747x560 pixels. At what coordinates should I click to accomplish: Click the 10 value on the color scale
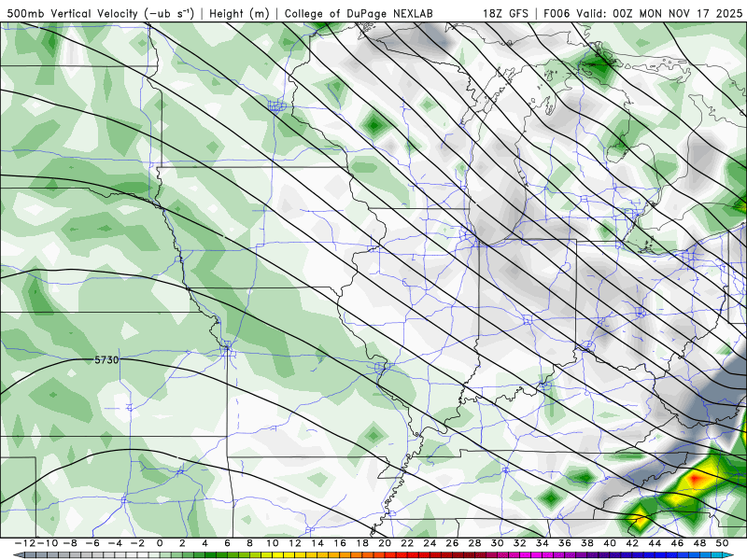[x=272, y=543]
